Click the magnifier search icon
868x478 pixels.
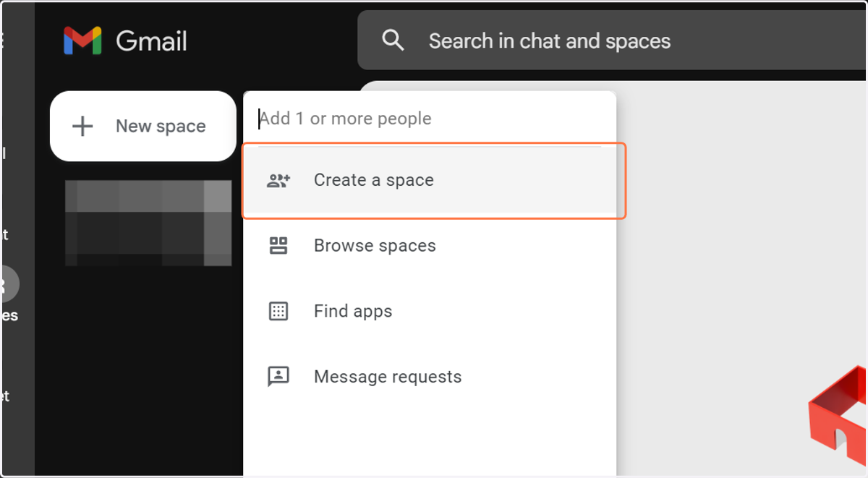click(x=393, y=40)
